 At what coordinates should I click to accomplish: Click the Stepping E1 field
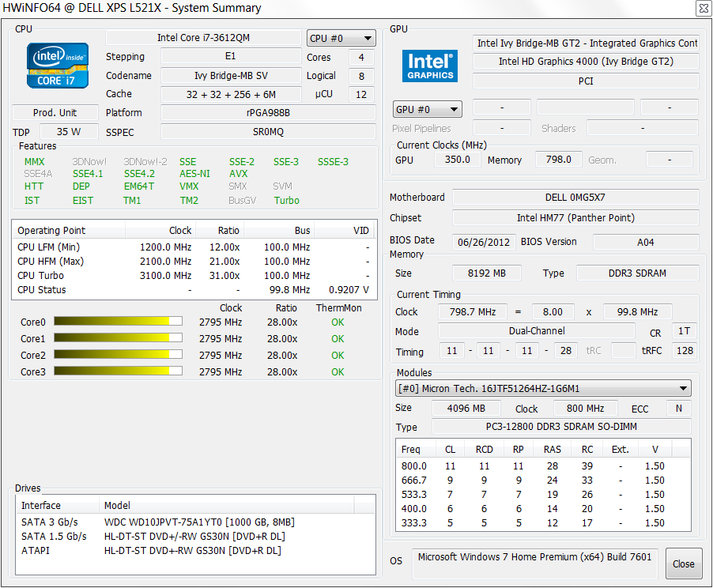point(231,56)
